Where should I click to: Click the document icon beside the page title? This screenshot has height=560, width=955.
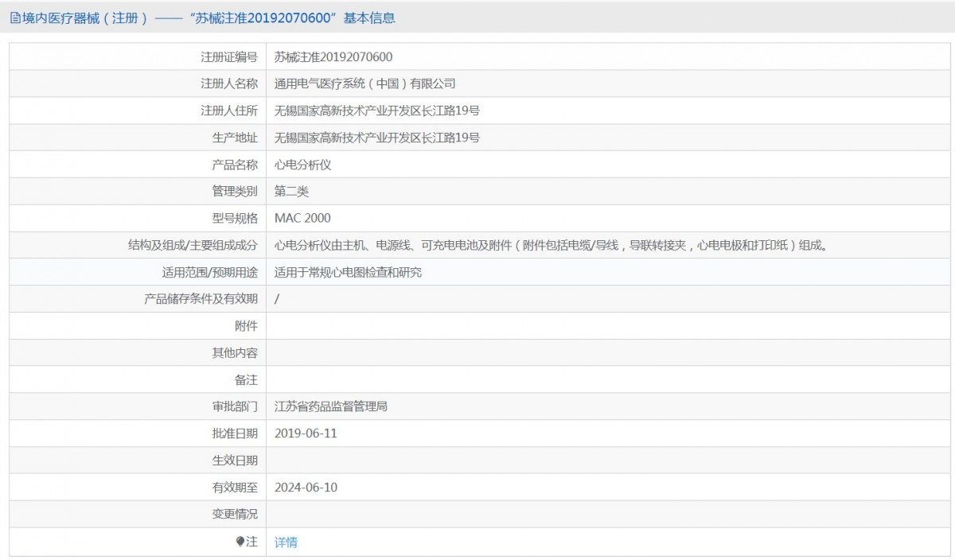[14, 17]
